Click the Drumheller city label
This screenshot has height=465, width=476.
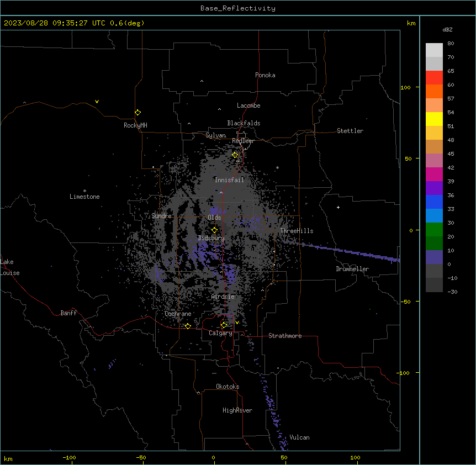tap(352, 269)
